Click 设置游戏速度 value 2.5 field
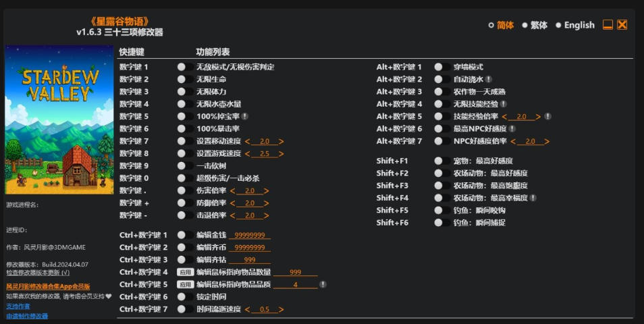This screenshot has height=324, width=644. tap(264, 154)
